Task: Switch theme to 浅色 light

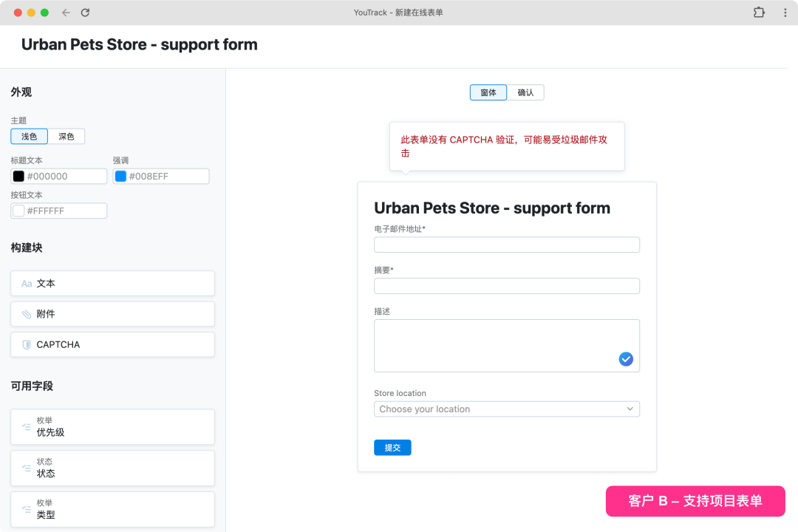Action: coord(29,137)
